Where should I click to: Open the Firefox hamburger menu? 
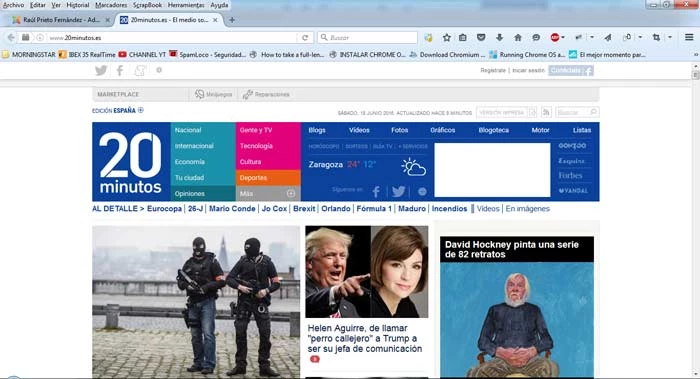click(x=689, y=37)
